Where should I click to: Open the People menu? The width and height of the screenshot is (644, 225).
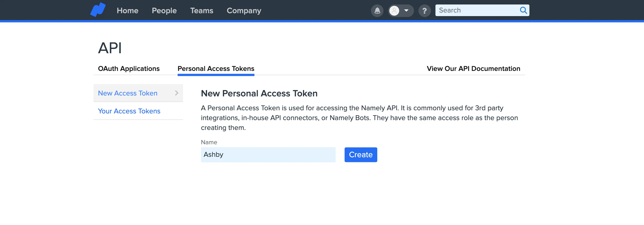[164, 11]
